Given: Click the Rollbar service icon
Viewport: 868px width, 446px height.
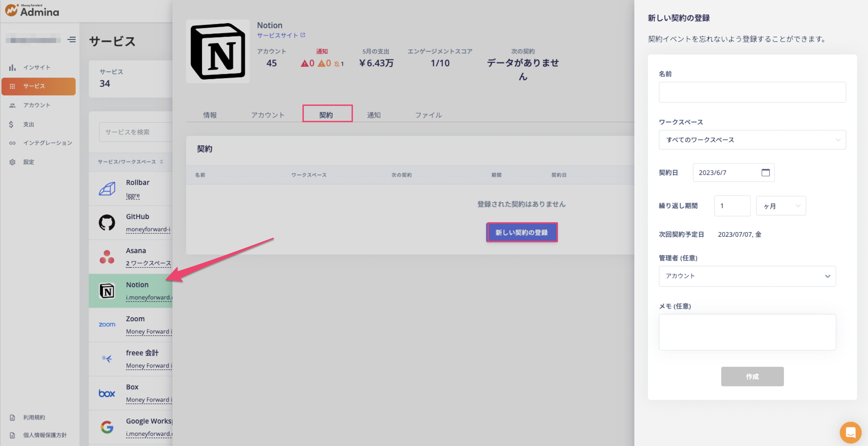Looking at the screenshot, I should pos(107,189).
